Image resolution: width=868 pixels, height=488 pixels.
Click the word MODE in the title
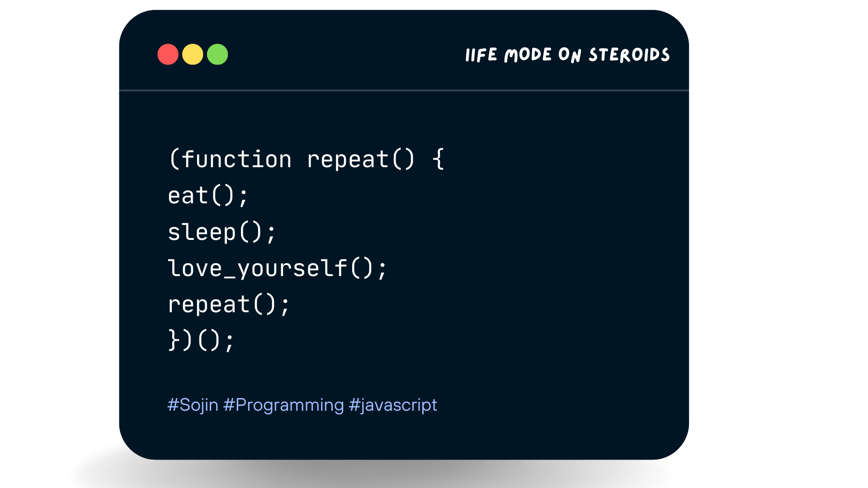[528, 55]
